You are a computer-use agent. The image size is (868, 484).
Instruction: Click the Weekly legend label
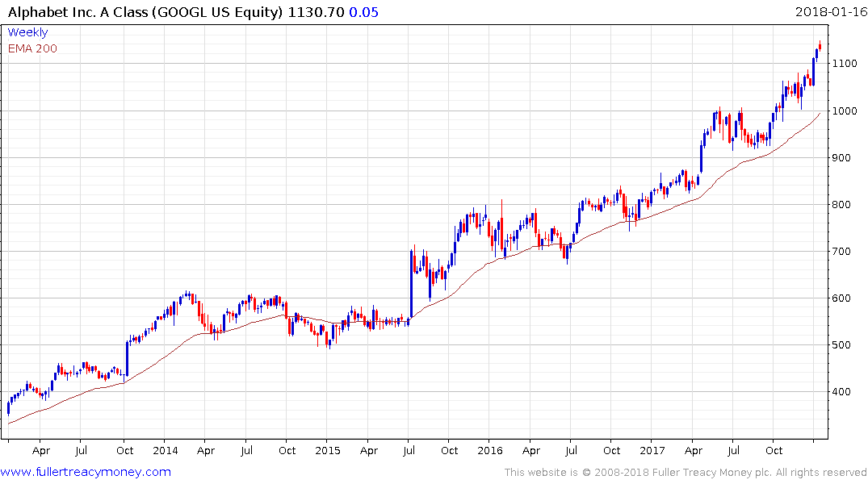(x=27, y=32)
